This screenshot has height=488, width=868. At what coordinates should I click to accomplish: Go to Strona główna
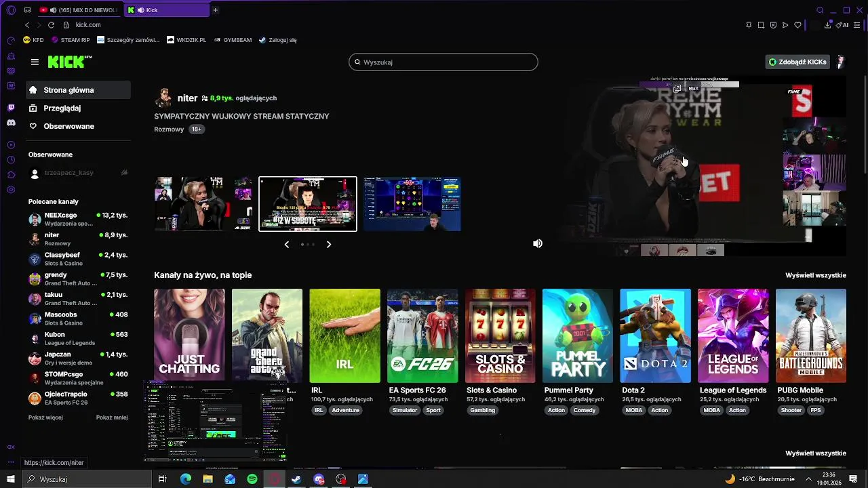(x=78, y=90)
